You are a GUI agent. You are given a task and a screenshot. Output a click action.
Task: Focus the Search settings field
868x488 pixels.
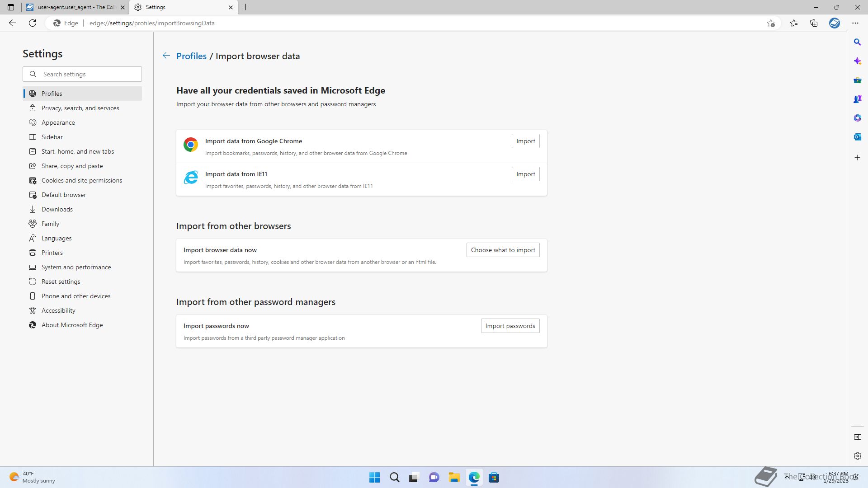tap(82, 74)
